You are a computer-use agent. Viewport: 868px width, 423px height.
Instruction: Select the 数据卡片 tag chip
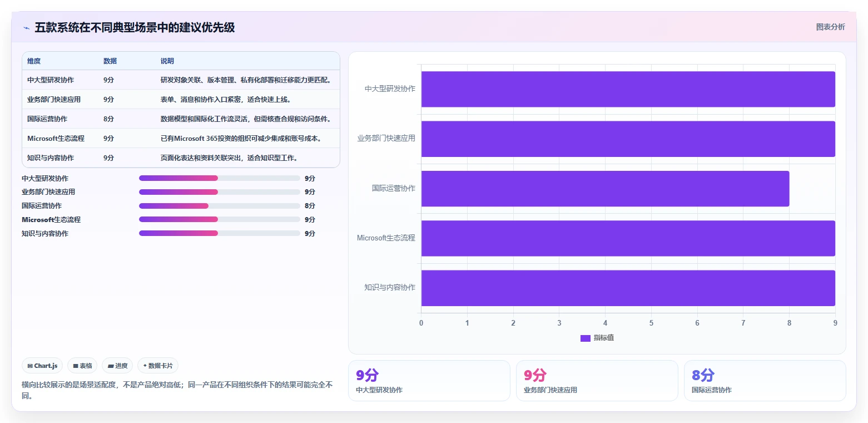158,366
